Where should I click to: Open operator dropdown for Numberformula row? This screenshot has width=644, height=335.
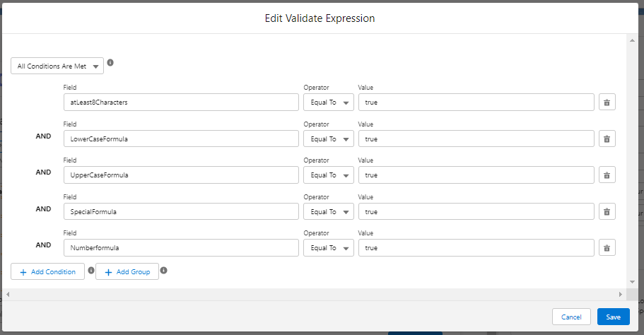click(x=329, y=248)
